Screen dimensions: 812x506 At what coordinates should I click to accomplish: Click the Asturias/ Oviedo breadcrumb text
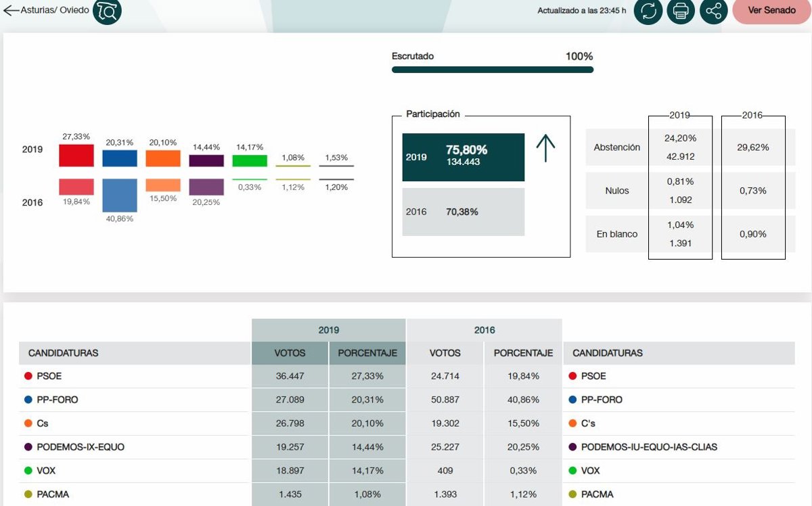click(x=55, y=11)
